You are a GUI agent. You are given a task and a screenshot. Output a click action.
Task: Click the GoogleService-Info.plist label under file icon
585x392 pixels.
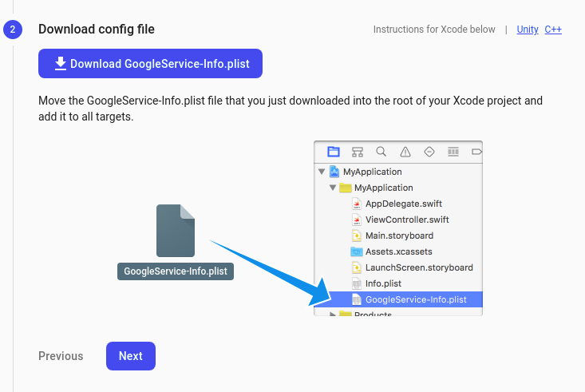click(x=176, y=271)
